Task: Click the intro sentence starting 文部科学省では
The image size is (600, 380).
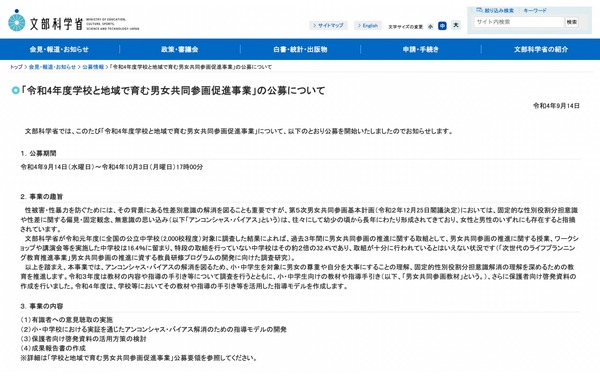Action: (x=239, y=131)
